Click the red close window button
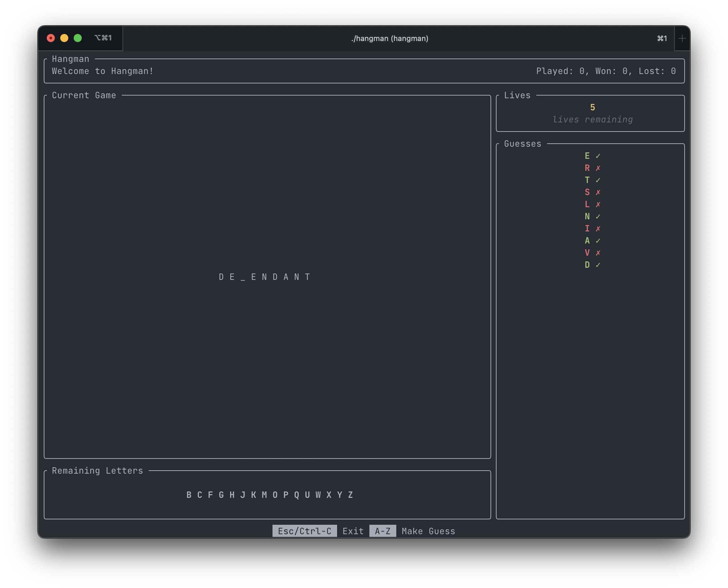The image size is (728, 588). pos(51,38)
